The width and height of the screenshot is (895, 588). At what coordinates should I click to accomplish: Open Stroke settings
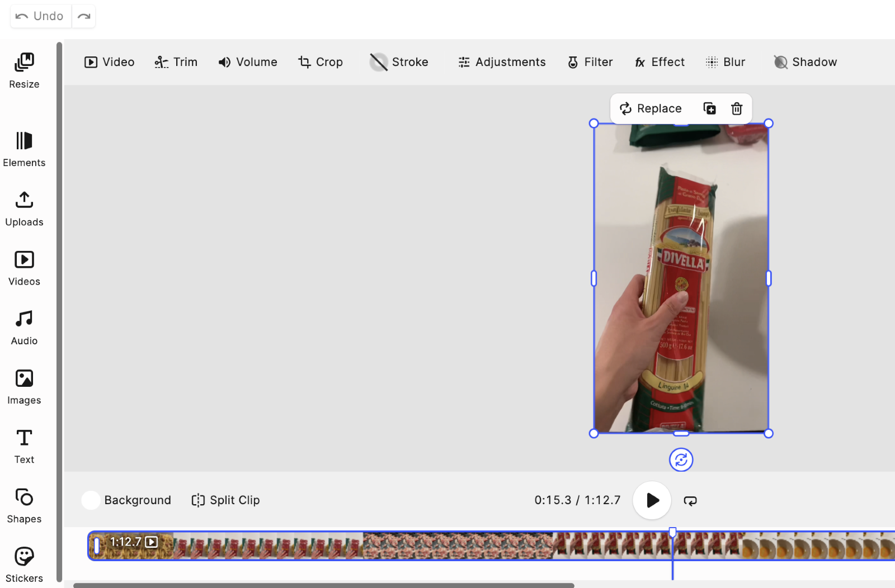[x=399, y=62]
